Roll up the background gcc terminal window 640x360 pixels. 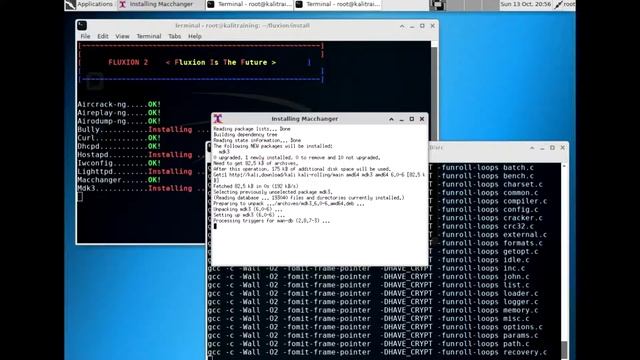(532, 148)
